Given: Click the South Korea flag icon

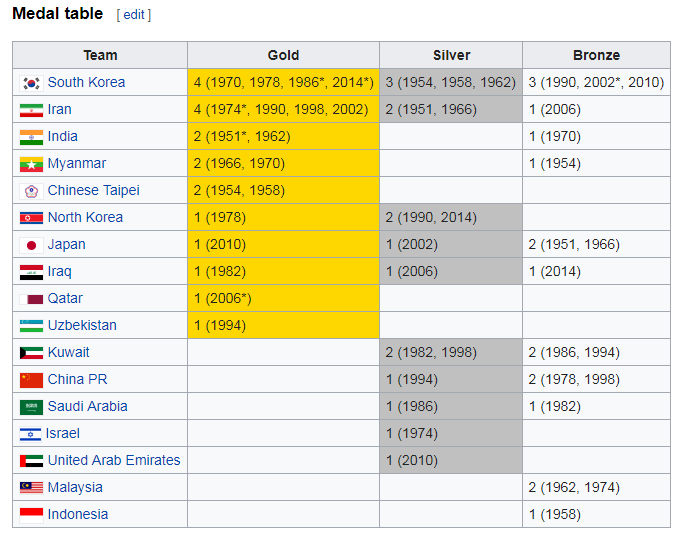Looking at the screenshot, I should 32,83.
